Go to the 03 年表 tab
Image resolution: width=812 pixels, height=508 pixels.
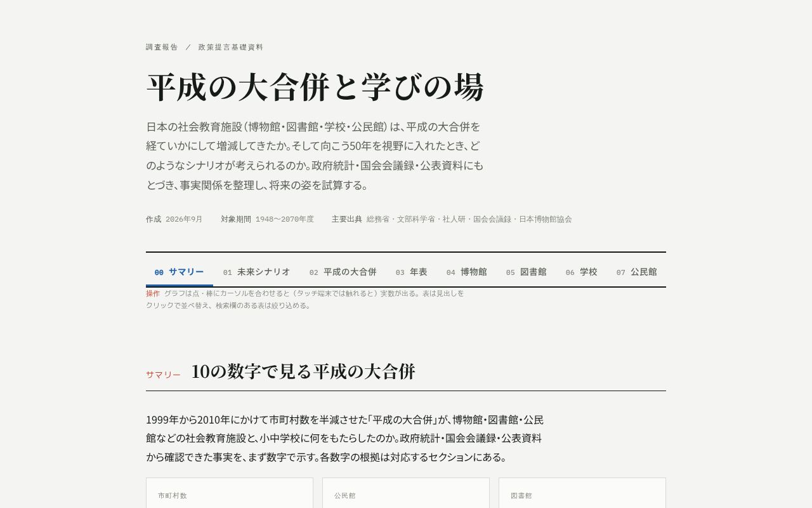(x=412, y=272)
